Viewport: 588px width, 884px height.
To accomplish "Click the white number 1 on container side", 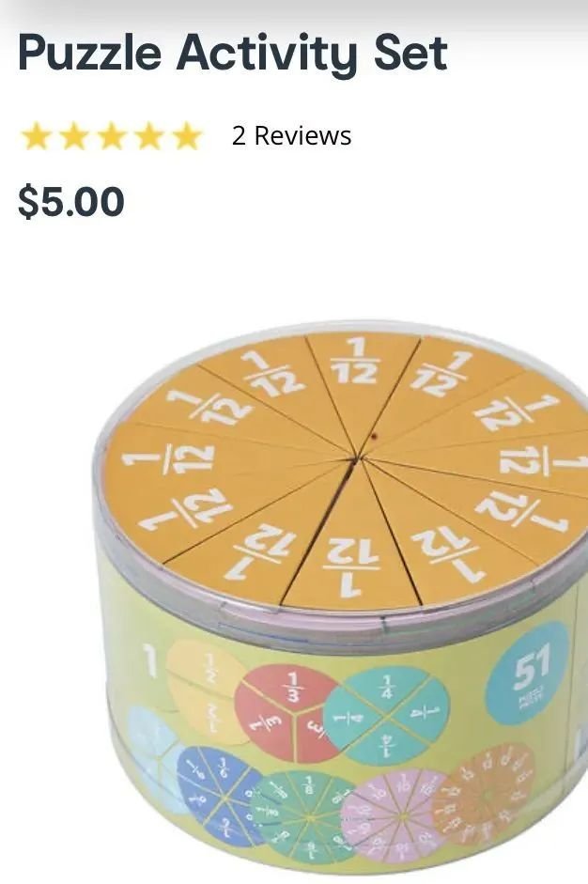I will [x=149, y=660].
